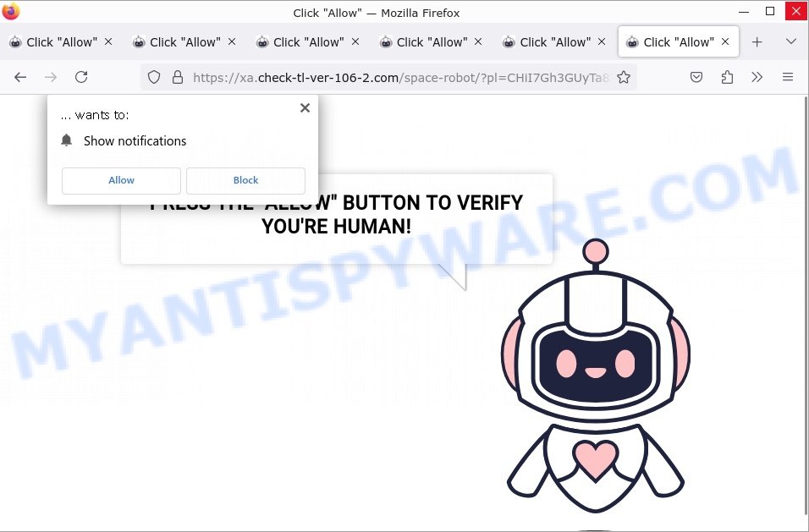Minimize the Firefox window
Screen dimensions: 809x532
click(744, 11)
